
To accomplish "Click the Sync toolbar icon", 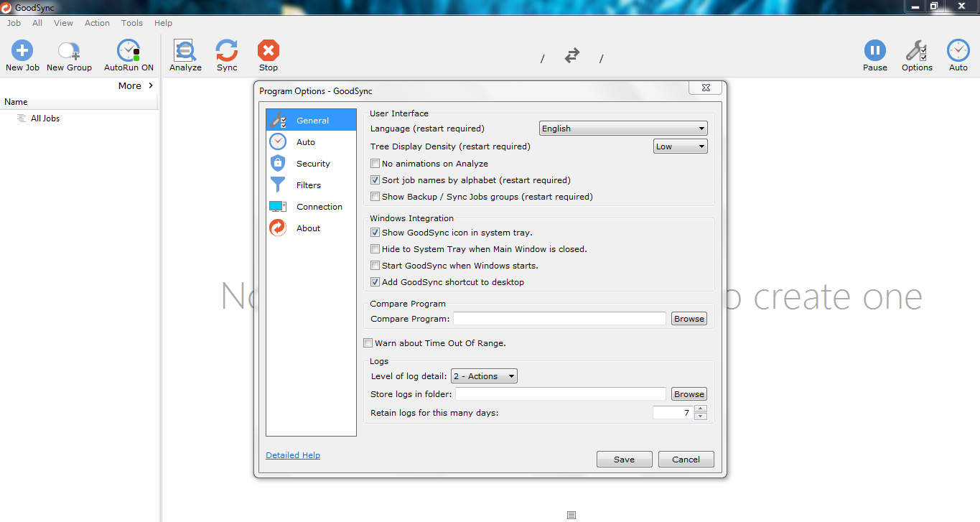I will tap(227, 51).
